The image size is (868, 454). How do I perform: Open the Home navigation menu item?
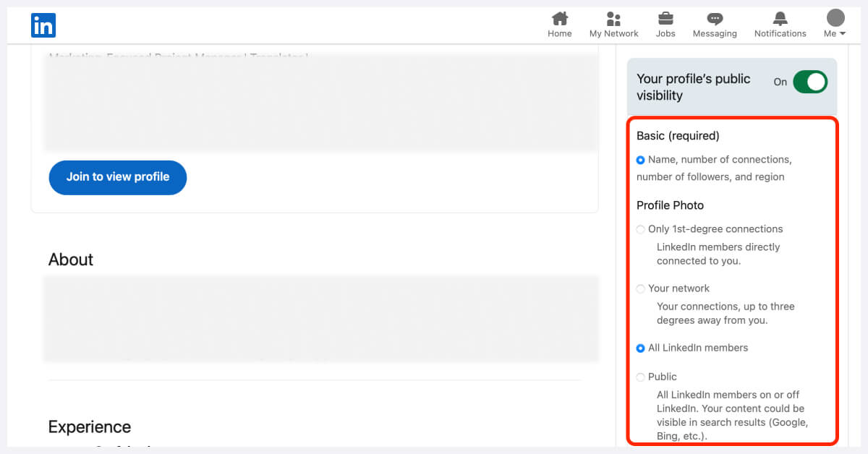tap(559, 24)
